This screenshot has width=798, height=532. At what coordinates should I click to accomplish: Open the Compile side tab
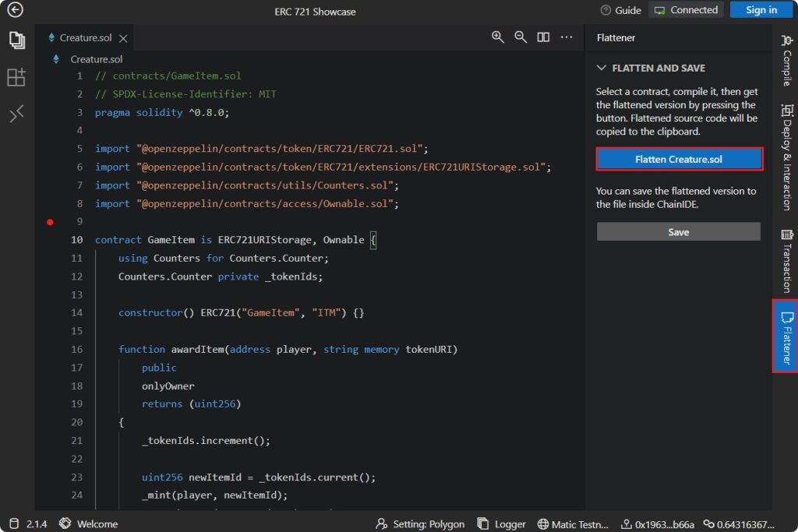point(786,61)
